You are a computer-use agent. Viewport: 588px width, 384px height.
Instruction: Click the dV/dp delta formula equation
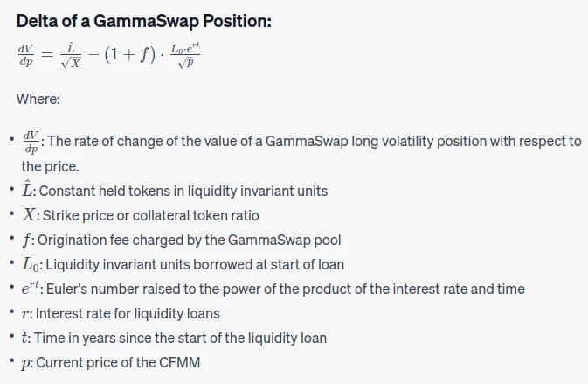point(108,56)
